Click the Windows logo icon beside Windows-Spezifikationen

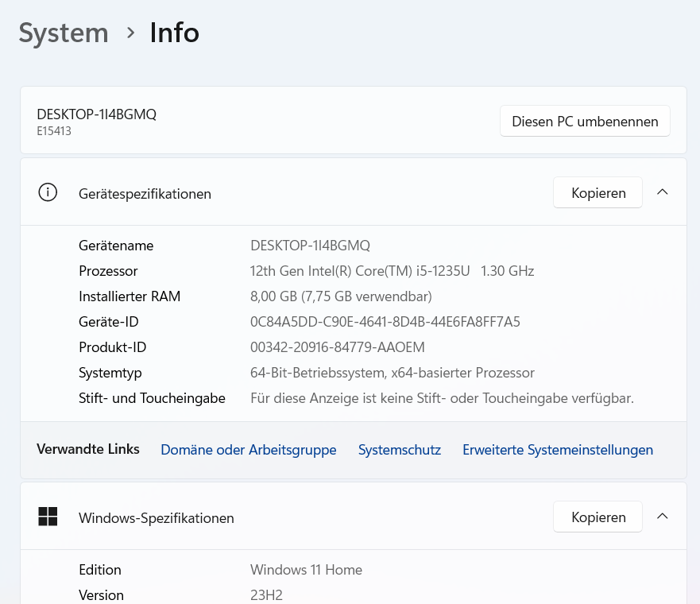tap(48, 517)
